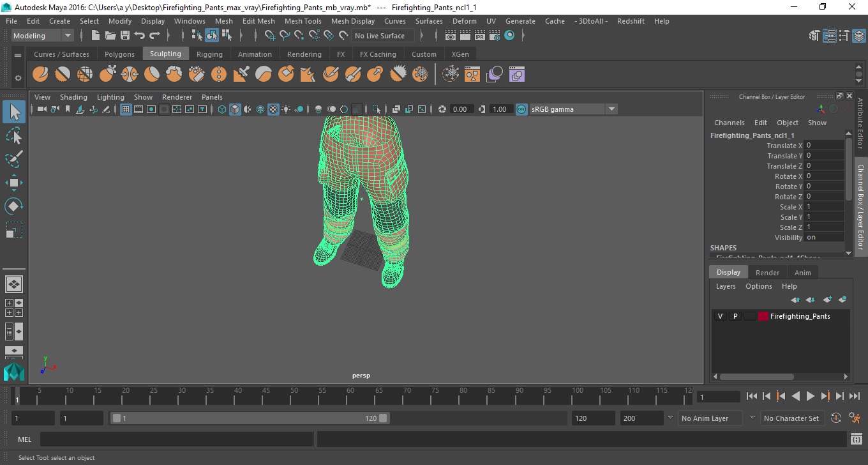This screenshot has height=465, width=868.
Task: Open the shelf options gear menu
Action: [x=18, y=78]
